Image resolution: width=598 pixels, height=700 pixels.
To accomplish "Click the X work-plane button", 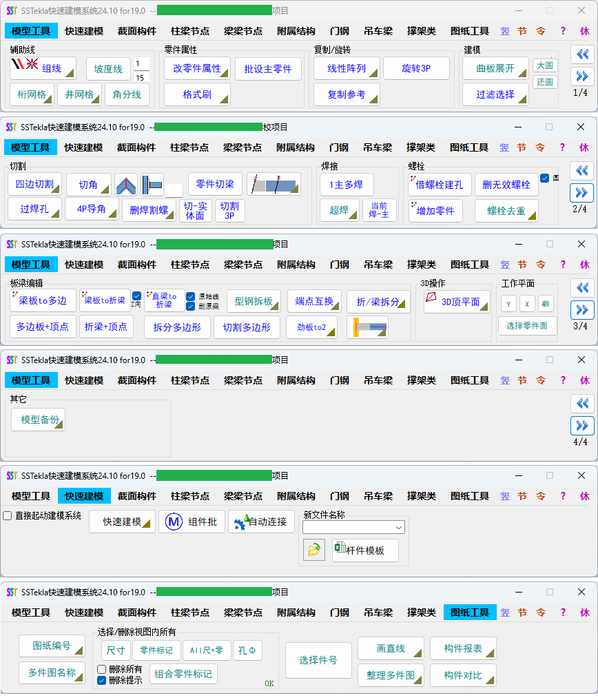I will [x=527, y=304].
